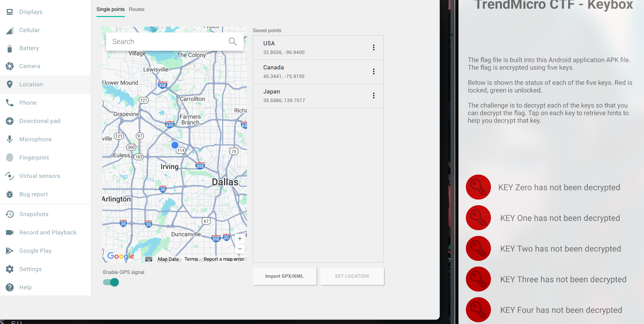Tap the KEY One red key icon

point(478,218)
